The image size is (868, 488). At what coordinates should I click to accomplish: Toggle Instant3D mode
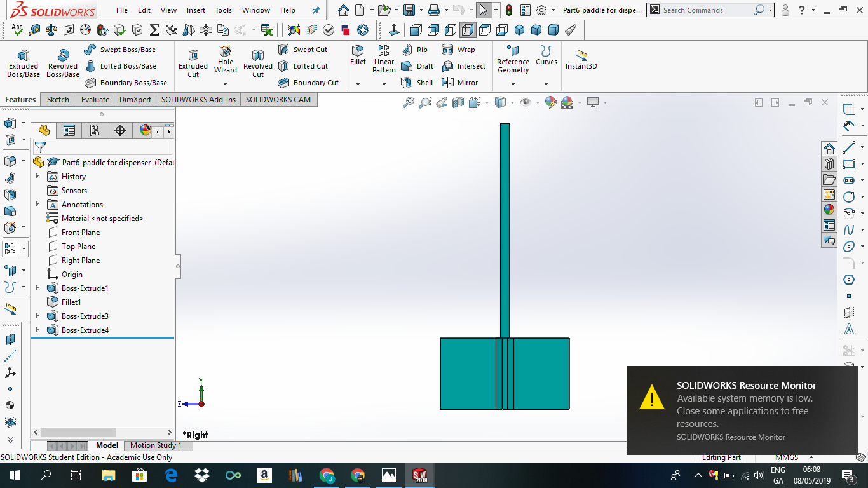pyautogui.click(x=581, y=59)
